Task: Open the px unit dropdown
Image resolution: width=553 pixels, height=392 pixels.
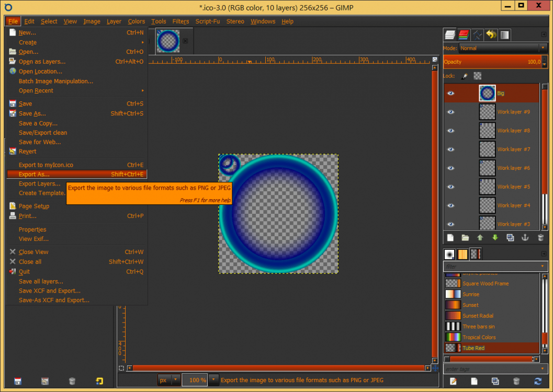Action: [168, 380]
